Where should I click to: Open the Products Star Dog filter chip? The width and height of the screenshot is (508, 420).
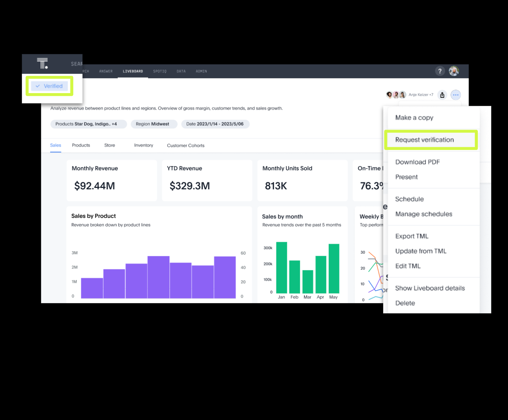pos(89,124)
